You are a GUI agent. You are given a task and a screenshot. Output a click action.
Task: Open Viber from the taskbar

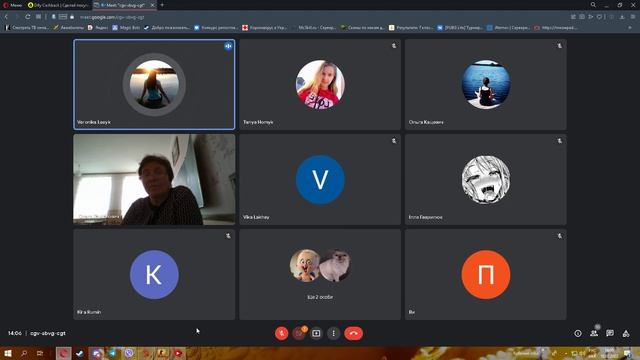[129, 353]
